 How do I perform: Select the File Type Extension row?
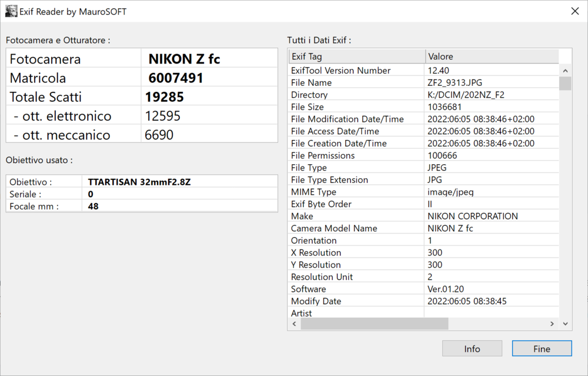[424, 179]
